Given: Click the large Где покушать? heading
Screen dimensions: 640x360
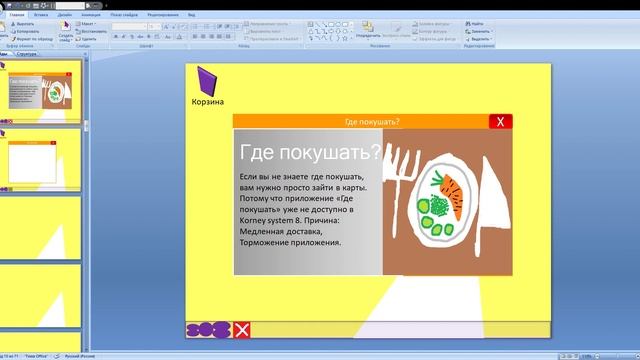Looking at the screenshot, I should (310, 152).
